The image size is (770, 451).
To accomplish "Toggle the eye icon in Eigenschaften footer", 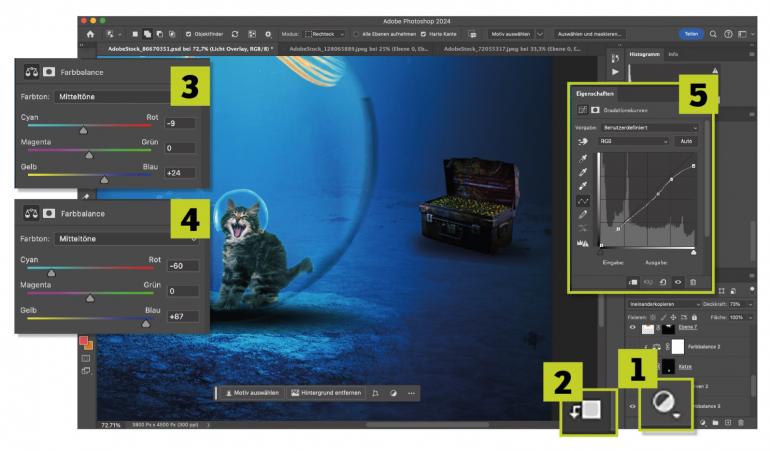I will 678,282.
